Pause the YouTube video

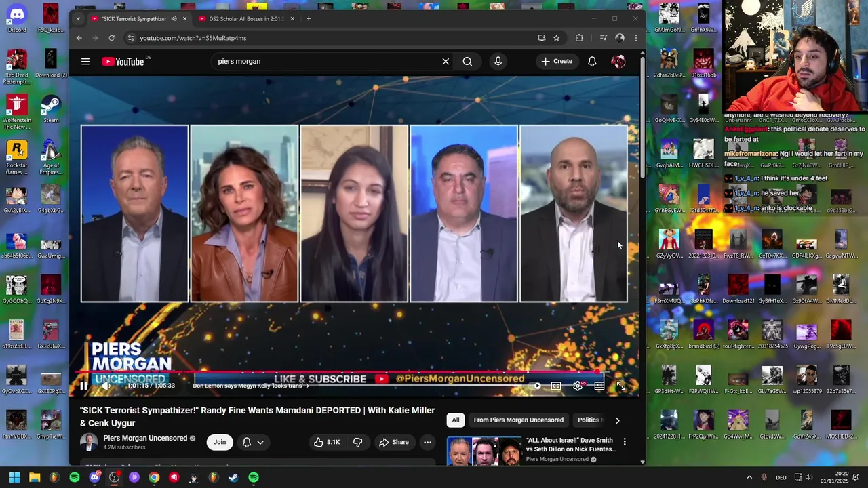coord(83,386)
